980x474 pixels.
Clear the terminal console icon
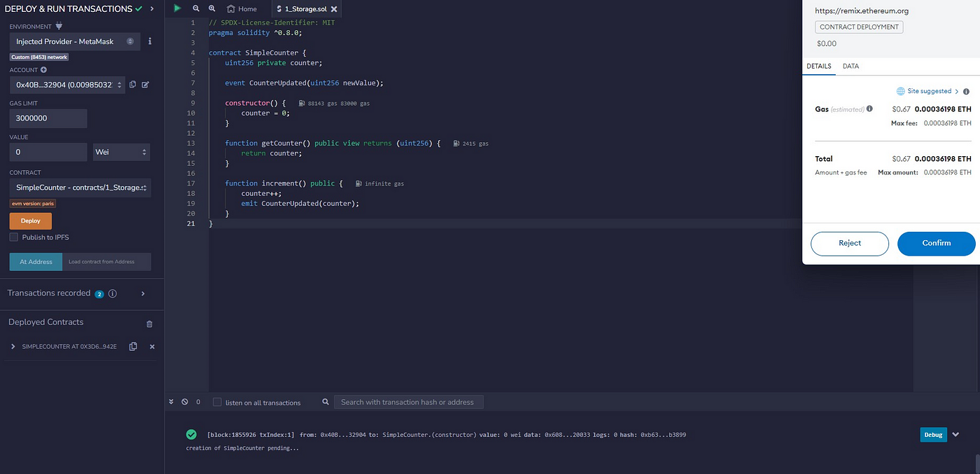(185, 402)
